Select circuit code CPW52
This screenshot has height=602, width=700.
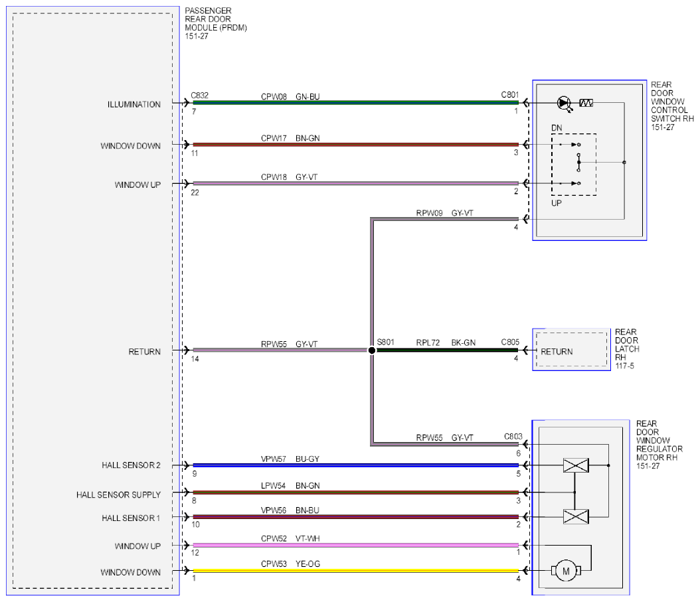click(x=274, y=539)
